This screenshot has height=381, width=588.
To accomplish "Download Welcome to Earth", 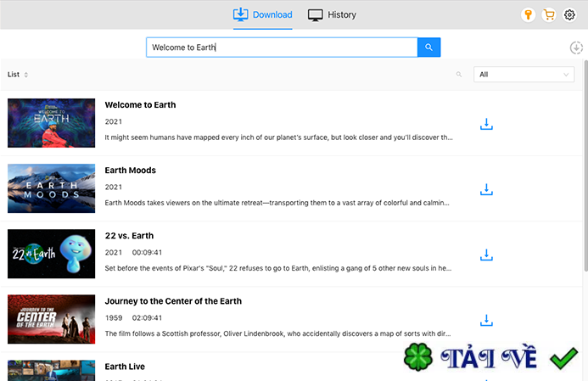I will 486,124.
